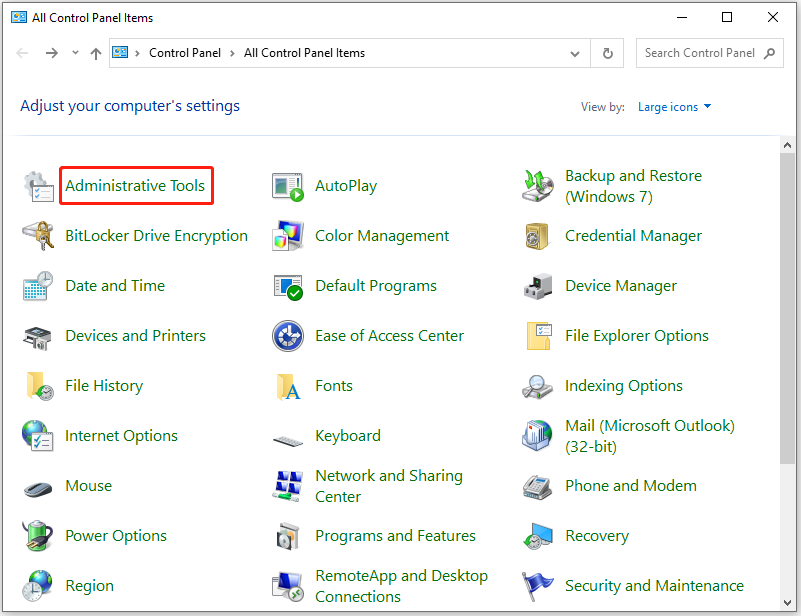This screenshot has height=616, width=801.
Task: Open the Keyboard icon
Action: 288,440
